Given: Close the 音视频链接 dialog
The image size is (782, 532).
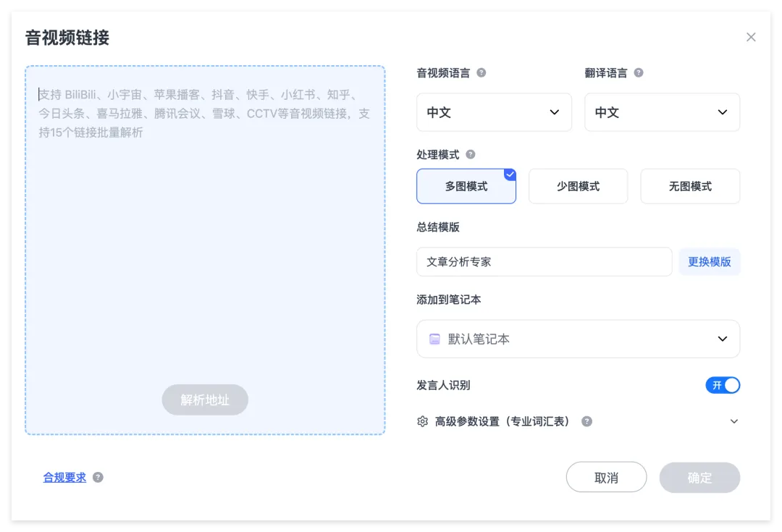Looking at the screenshot, I should click(x=751, y=37).
